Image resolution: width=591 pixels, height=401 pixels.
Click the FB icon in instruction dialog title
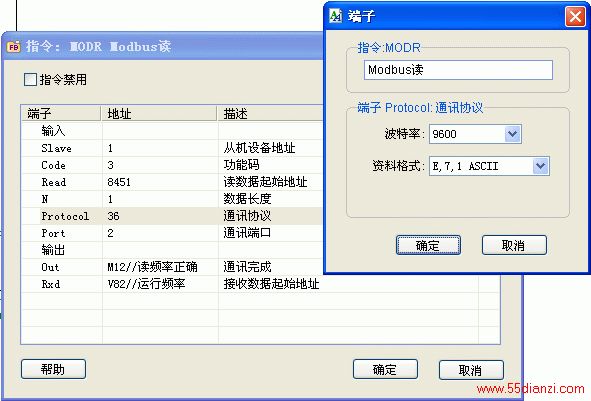click(x=14, y=47)
